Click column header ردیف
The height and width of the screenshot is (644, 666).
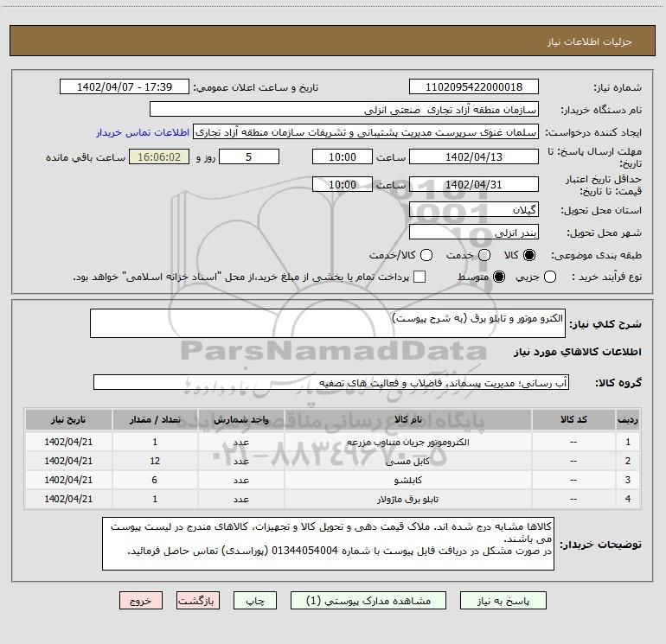(628, 419)
